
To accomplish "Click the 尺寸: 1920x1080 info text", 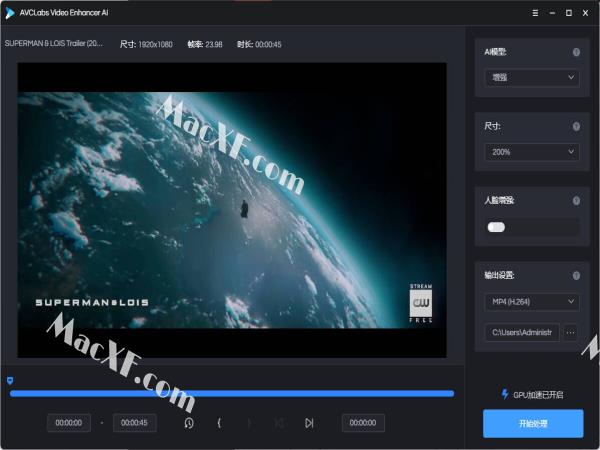I will point(146,44).
